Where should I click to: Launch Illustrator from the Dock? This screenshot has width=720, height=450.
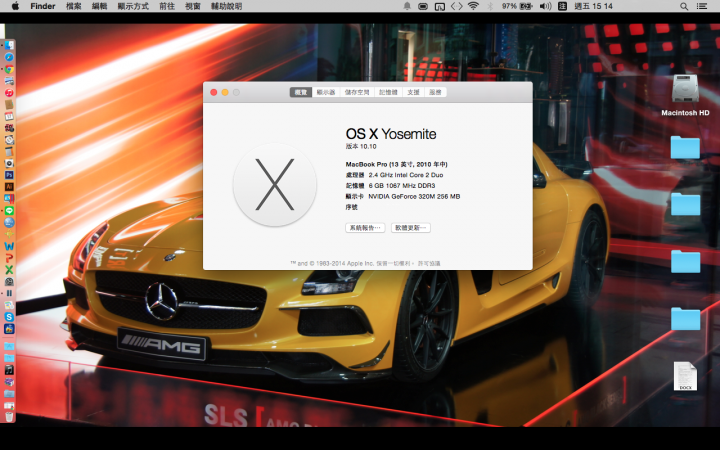[9, 187]
